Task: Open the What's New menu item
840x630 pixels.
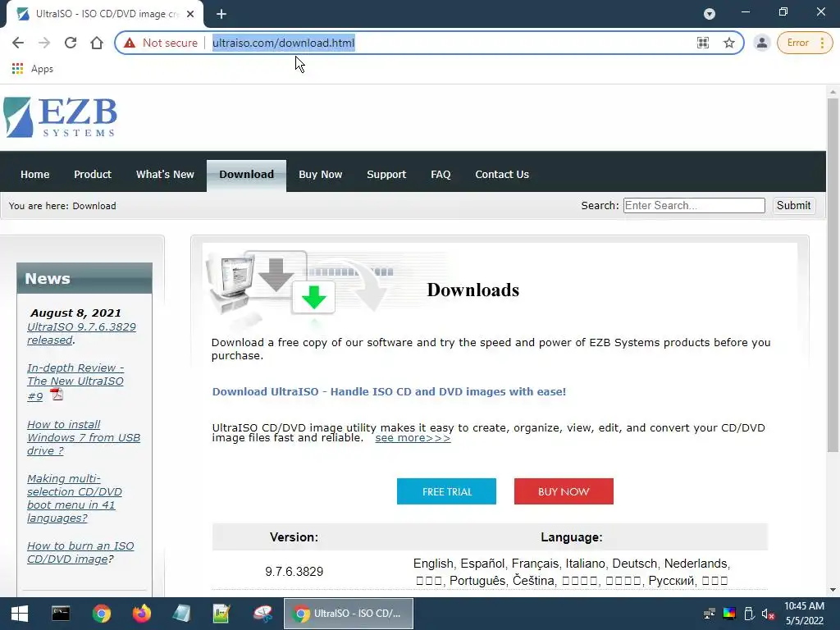Action: (x=165, y=174)
